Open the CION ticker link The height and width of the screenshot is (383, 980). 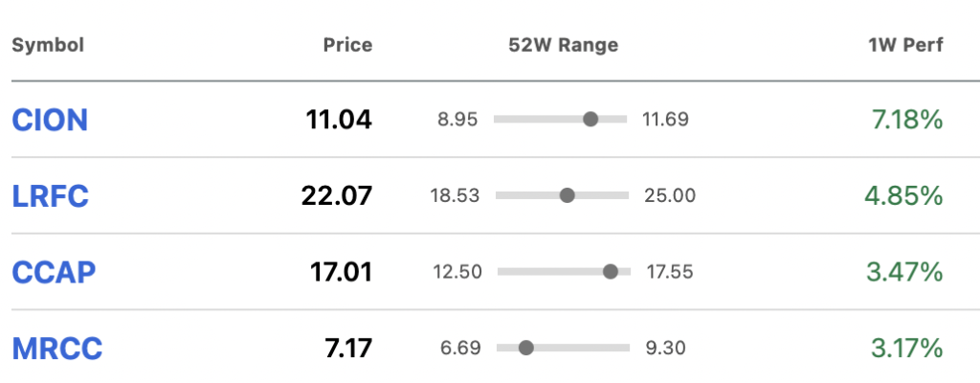pos(50,120)
